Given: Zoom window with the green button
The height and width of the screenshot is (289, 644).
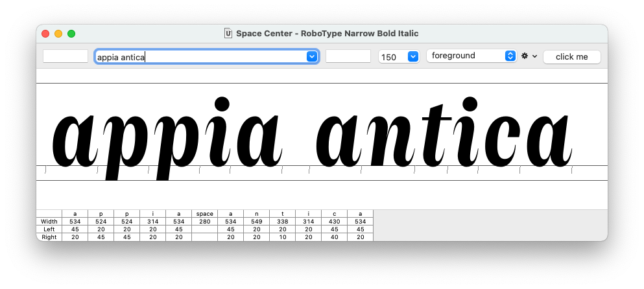Looking at the screenshot, I should point(71,34).
